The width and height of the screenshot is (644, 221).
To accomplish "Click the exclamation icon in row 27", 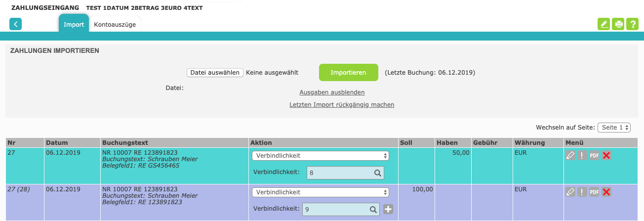I will (x=582, y=155).
